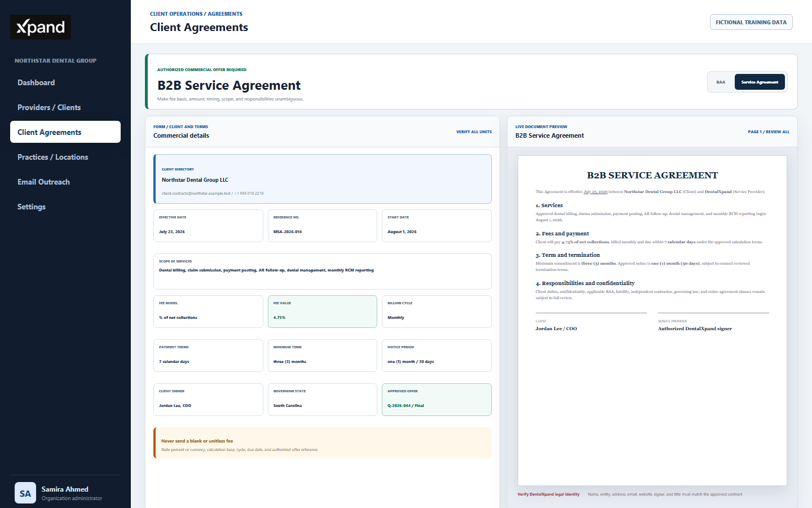The width and height of the screenshot is (812, 508).
Task: Select the Service Agreement tab
Action: tap(760, 82)
